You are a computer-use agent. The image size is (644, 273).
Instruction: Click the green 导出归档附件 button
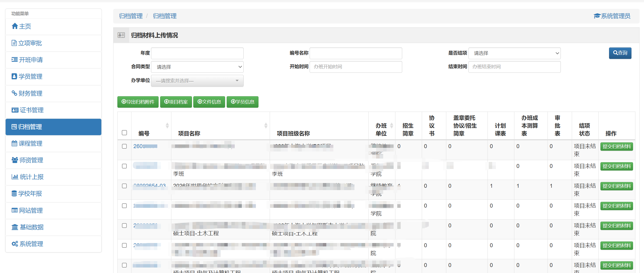(x=138, y=102)
